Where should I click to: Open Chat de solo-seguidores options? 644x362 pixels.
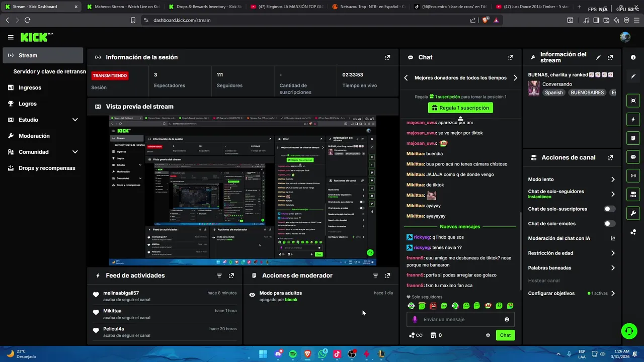click(x=572, y=194)
